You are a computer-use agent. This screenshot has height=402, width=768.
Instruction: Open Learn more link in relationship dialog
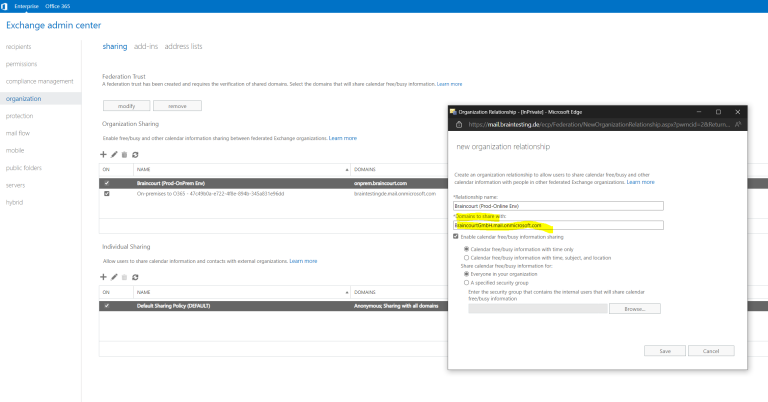(641, 182)
